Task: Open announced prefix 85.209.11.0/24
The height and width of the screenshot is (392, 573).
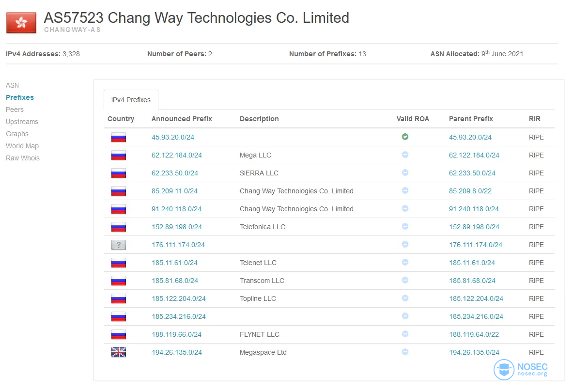Action: 175,191
